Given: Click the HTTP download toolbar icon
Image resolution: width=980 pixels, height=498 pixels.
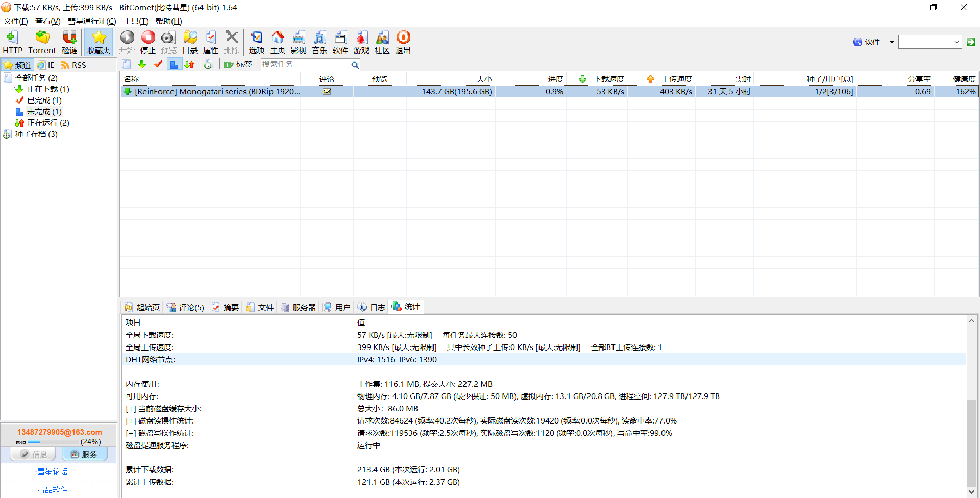Looking at the screenshot, I should (x=12, y=42).
